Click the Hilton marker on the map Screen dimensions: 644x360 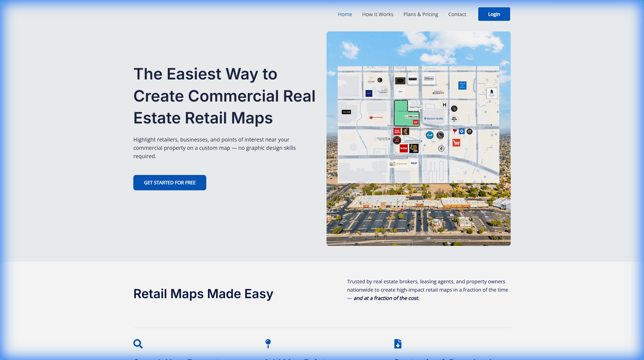429,78
